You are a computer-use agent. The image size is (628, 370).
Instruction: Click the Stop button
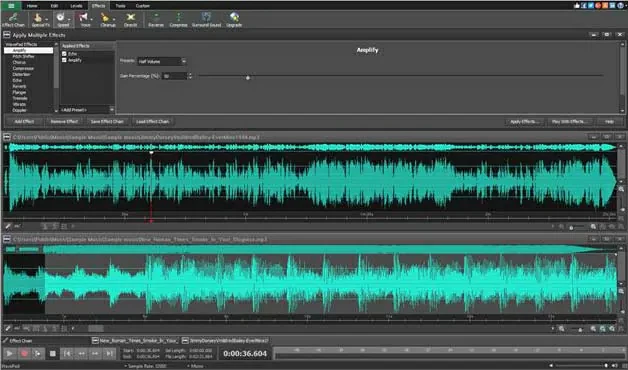click(x=52, y=353)
